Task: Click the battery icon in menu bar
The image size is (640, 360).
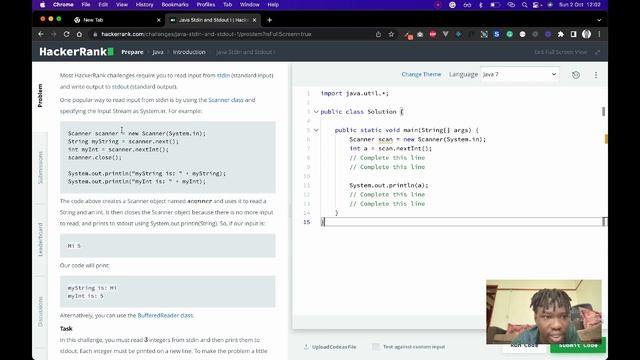Action: [x=495, y=5]
